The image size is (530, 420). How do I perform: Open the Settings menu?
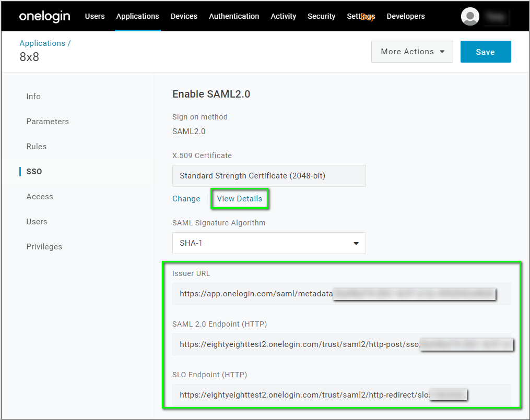pos(361,16)
